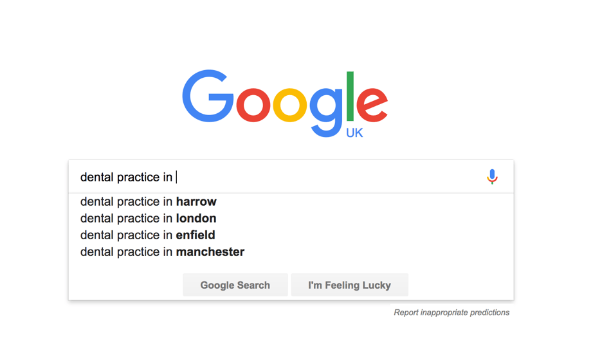602x364 pixels.
Task: Click the blue UK label under the logo
Action: pos(354,133)
